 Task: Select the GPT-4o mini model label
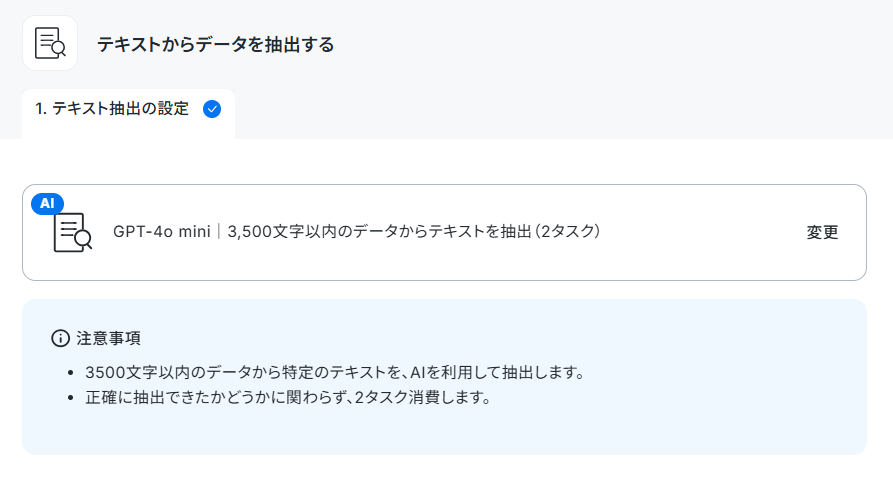tap(162, 232)
